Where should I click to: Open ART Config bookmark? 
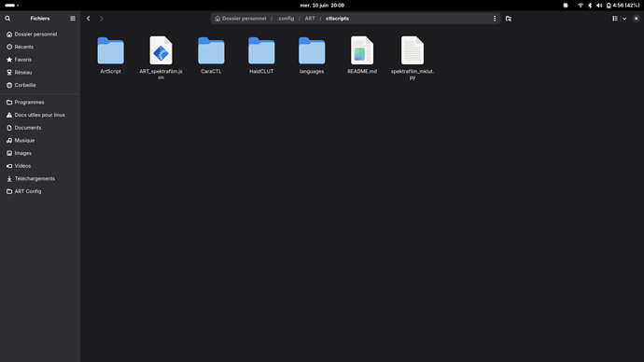tap(40, 191)
